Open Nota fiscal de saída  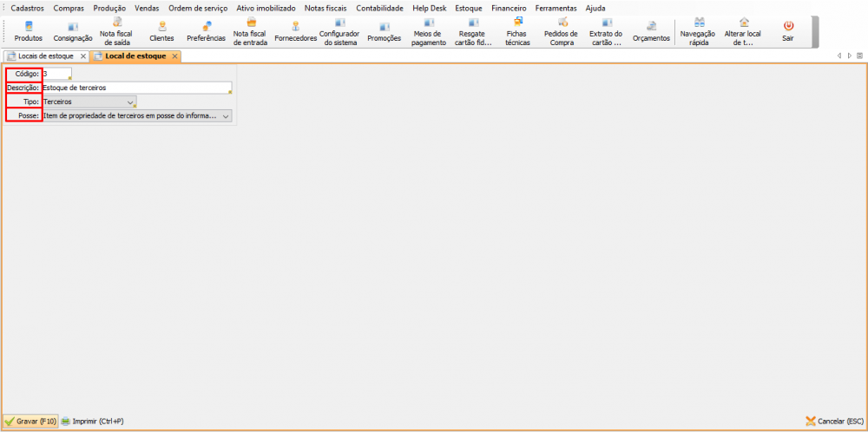click(116, 31)
